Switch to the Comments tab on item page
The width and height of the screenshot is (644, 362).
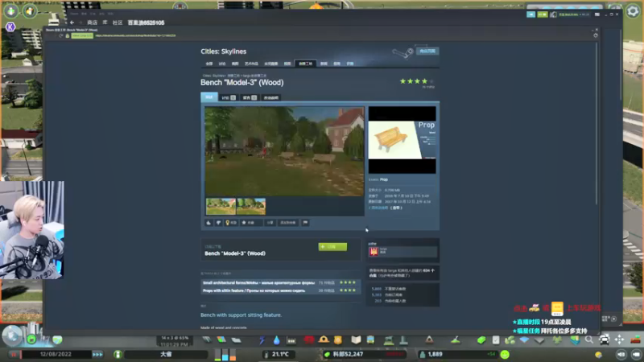pos(250,97)
